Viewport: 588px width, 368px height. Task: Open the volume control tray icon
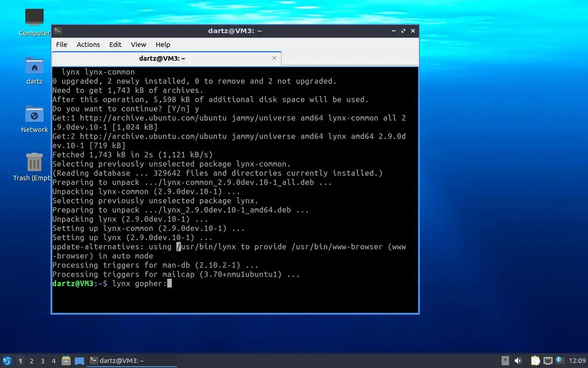click(518, 361)
